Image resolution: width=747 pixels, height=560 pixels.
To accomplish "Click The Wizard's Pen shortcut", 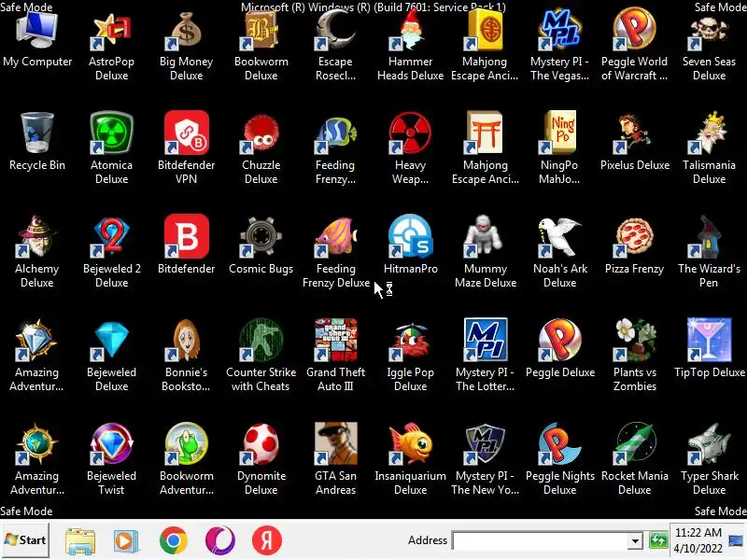I will coord(709,251).
